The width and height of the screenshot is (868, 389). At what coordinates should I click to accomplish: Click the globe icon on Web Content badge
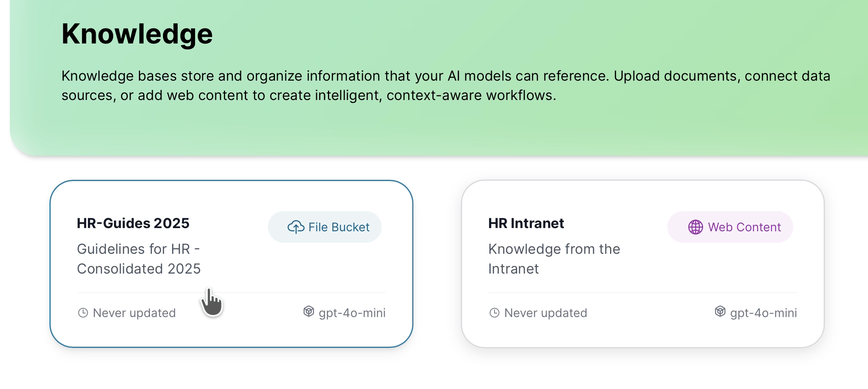pyautogui.click(x=695, y=227)
